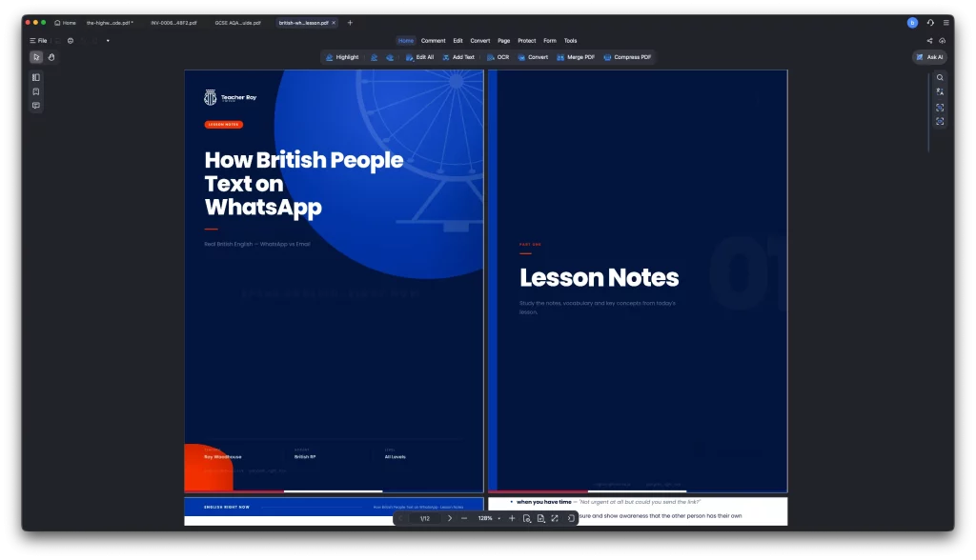This screenshot has height=560, width=976.
Task: Switch to the INV-0006...48F2.pdf tab
Action: point(173,23)
